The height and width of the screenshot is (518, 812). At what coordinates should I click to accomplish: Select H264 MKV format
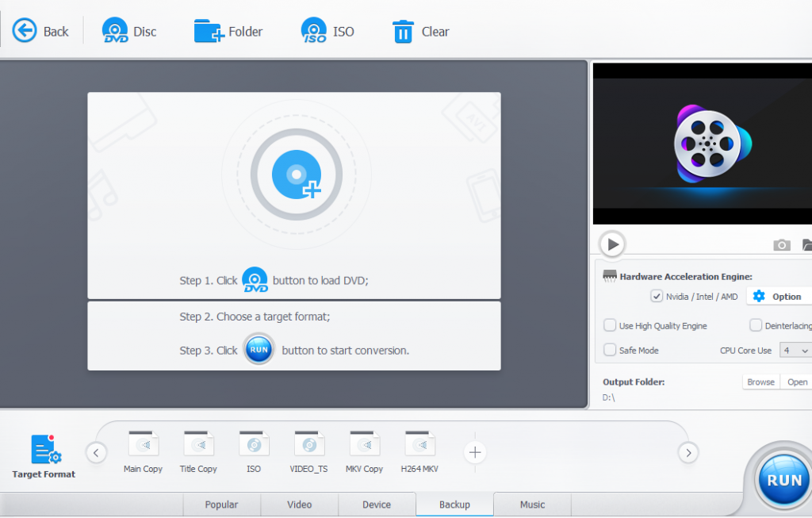tap(419, 451)
